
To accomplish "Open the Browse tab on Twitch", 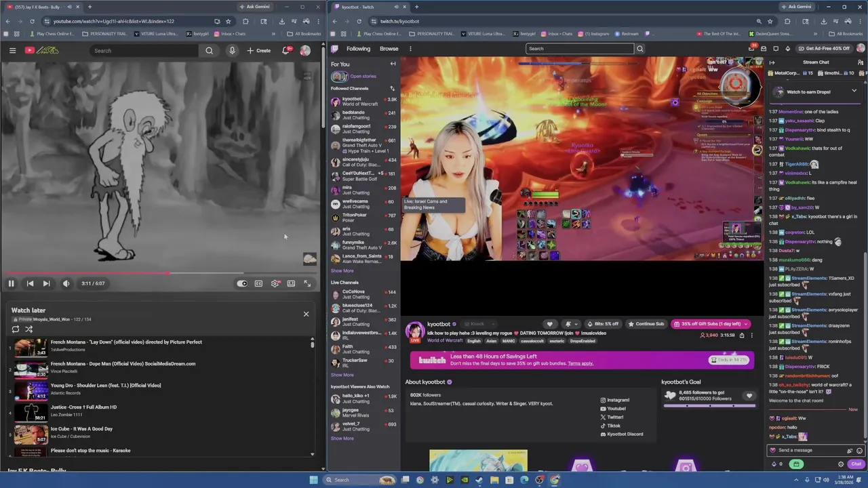I will 389,49.
